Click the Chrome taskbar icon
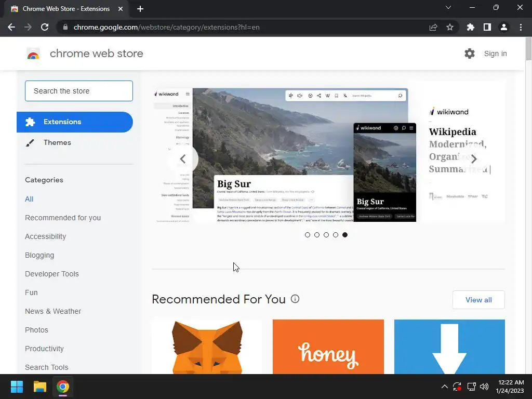This screenshot has height=399, width=532. [x=63, y=387]
